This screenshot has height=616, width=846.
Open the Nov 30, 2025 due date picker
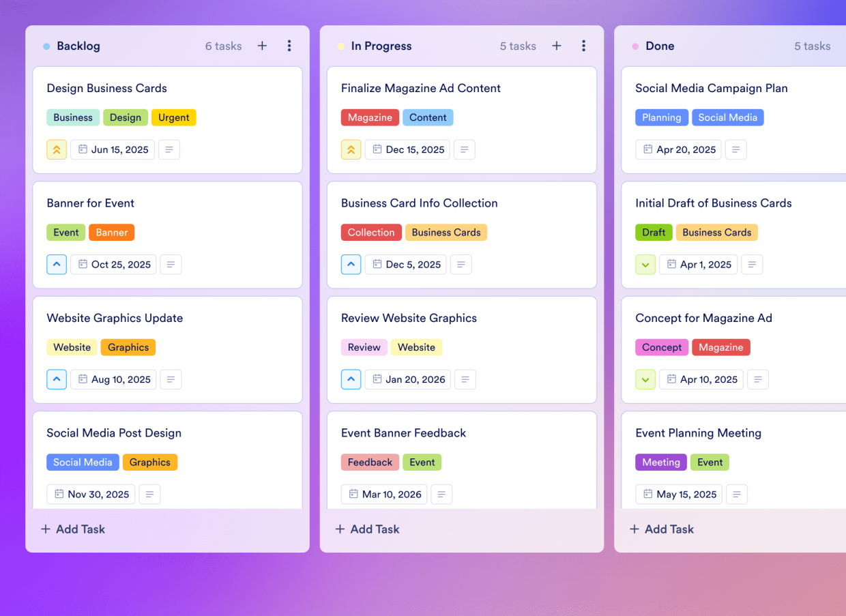click(x=91, y=494)
